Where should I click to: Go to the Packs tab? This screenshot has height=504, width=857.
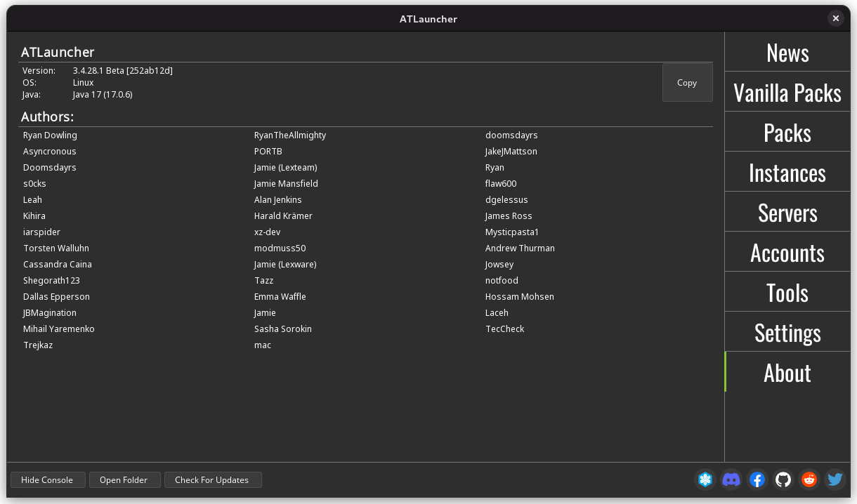[x=787, y=132]
